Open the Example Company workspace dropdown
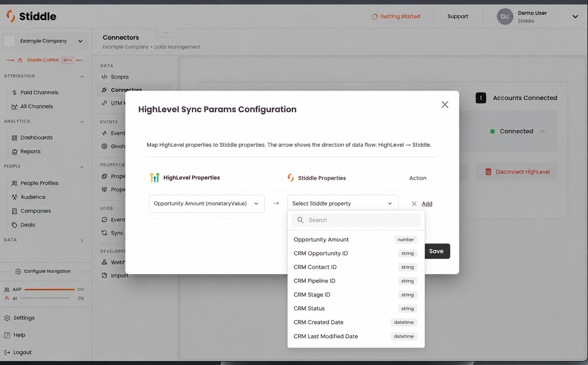588x365 pixels. [45, 41]
